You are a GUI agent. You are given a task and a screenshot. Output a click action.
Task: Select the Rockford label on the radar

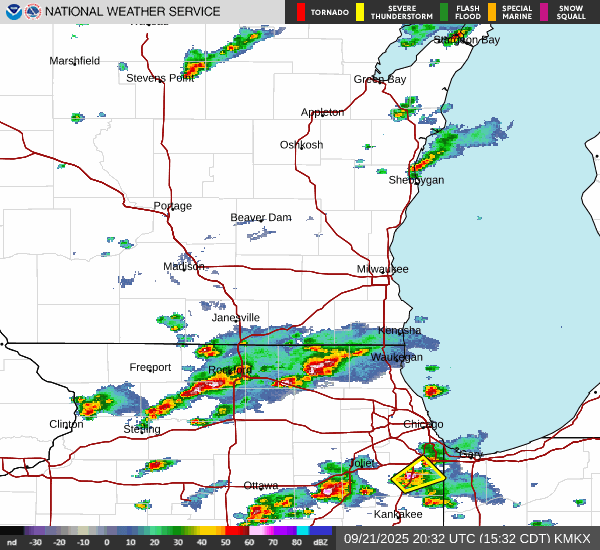pos(228,370)
